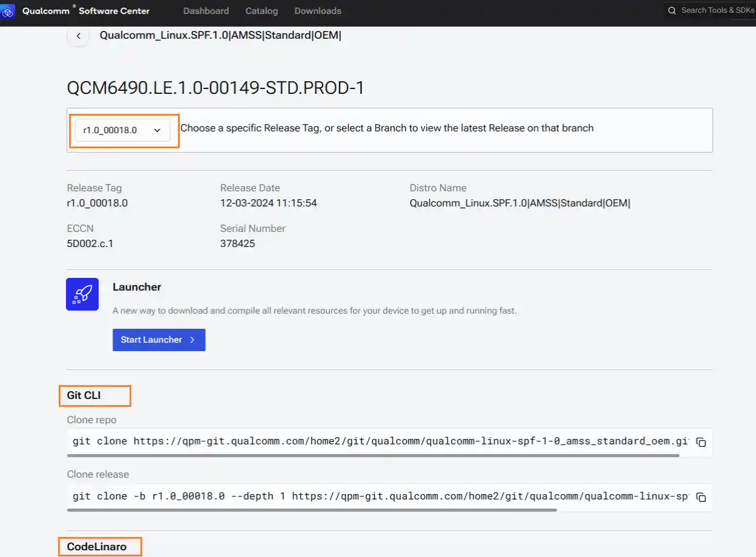Copy the Clone release command
This screenshot has height=557, width=756.
click(701, 497)
